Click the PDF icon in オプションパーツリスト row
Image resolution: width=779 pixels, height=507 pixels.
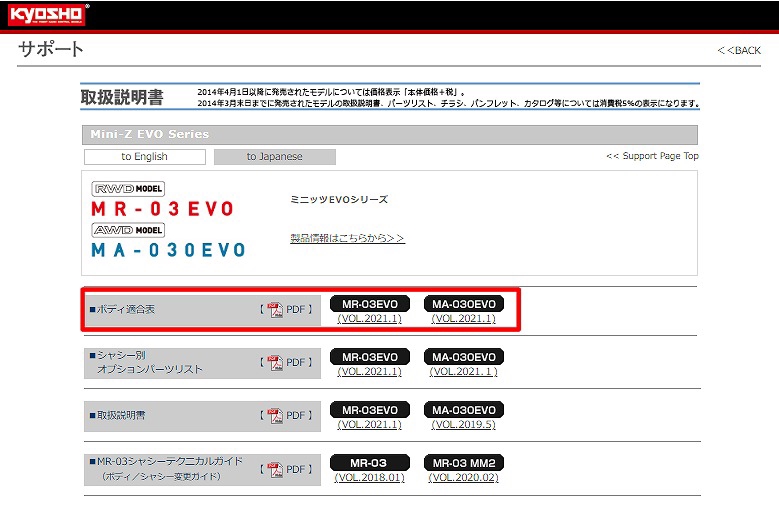[275, 362]
